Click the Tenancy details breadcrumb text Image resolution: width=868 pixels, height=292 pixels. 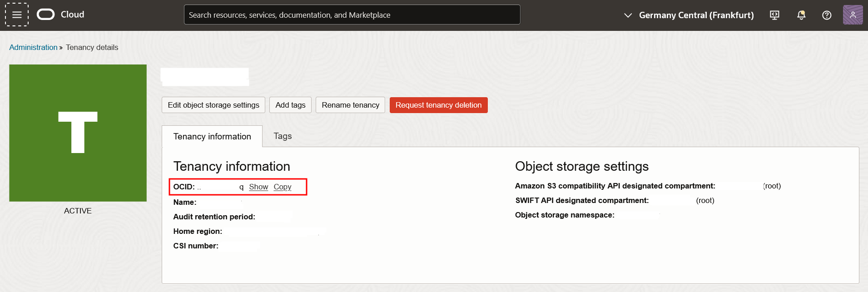click(92, 47)
